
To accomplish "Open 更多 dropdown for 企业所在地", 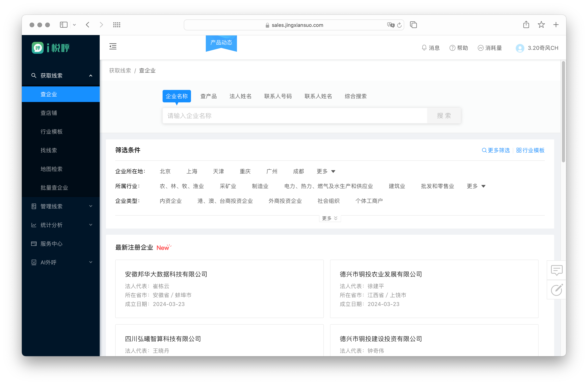I will 326,171.
